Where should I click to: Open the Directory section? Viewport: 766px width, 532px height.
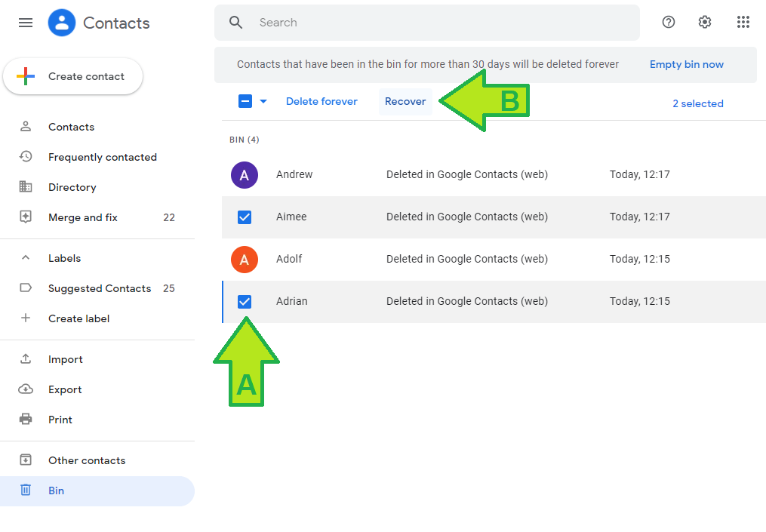pos(72,186)
